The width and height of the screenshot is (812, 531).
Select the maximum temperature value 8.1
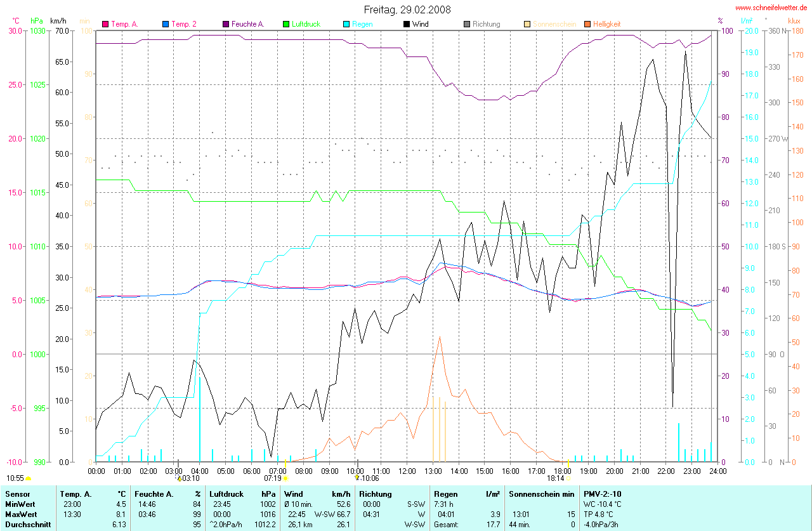click(121, 514)
